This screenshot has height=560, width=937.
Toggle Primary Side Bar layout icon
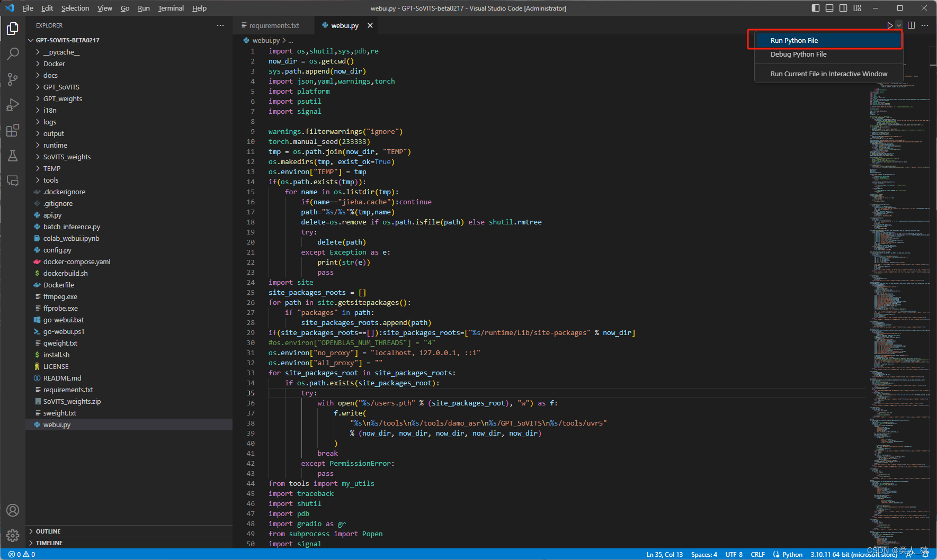(816, 8)
